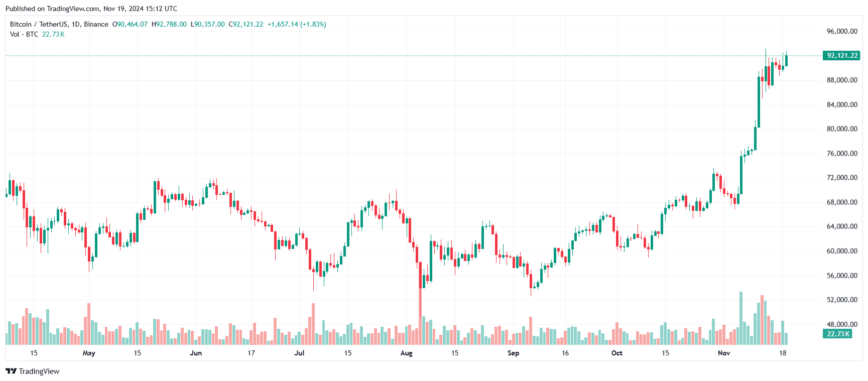Select the Vol · BTC indicator label
Viewport: 868px width, 381px height.
(x=24, y=34)
